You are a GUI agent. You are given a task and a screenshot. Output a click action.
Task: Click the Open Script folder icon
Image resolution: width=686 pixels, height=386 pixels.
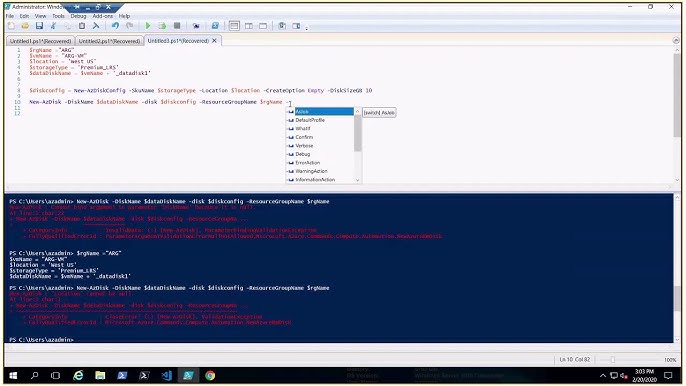coord(25,26)
